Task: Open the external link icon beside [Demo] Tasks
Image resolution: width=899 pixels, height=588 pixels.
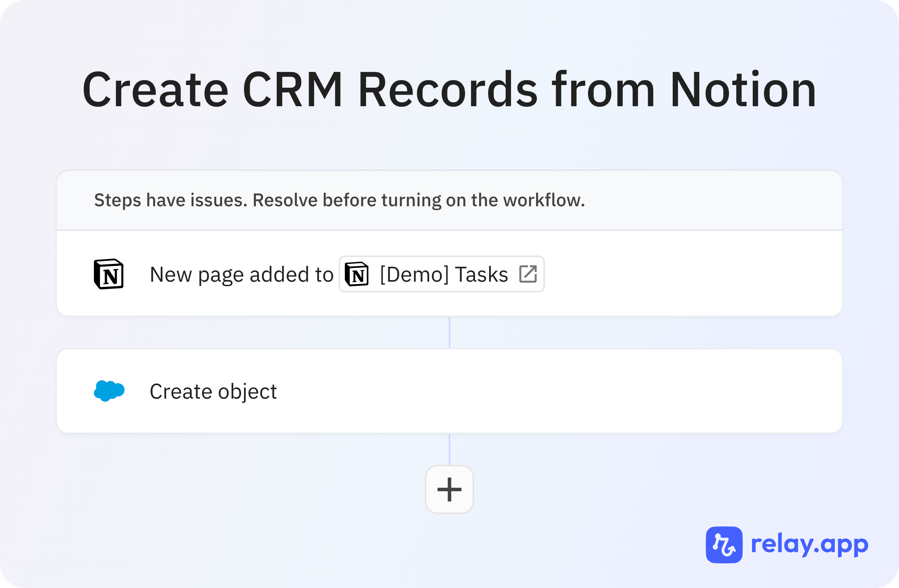Action: tap(528, 274)
